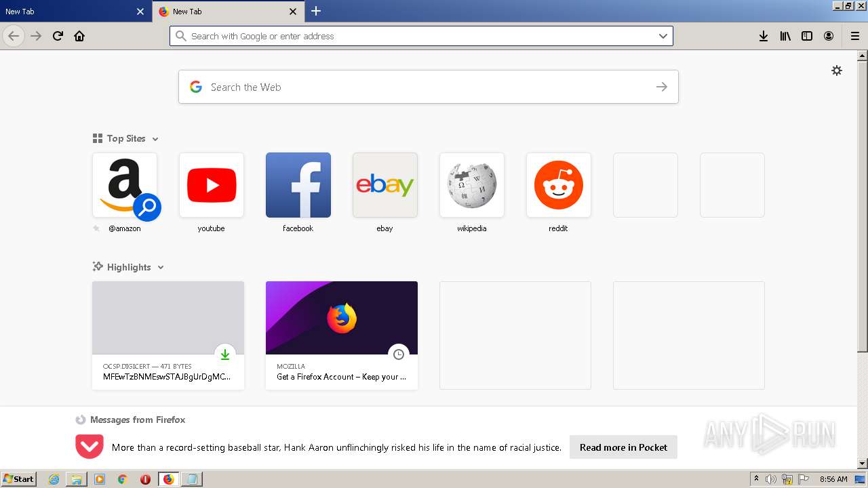This screenshot has width=868, height=488.
Task: Open the Wikipedia top site tile
Action: coord(472,185)
